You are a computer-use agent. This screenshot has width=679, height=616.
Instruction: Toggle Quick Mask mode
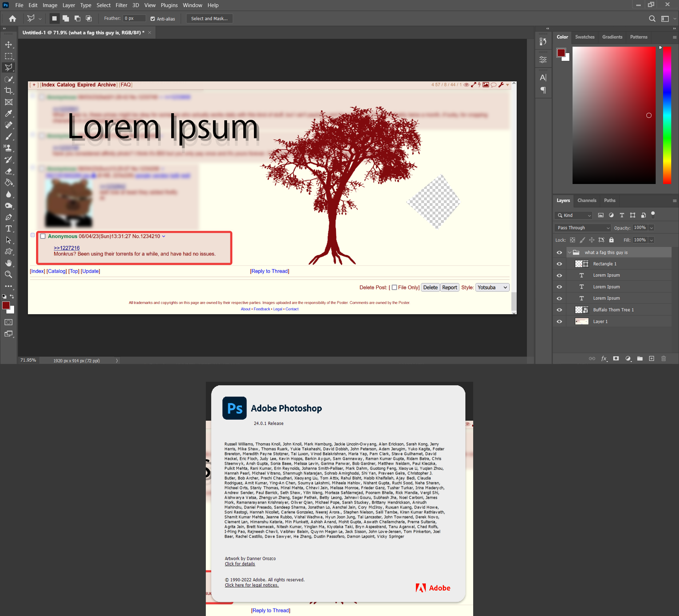point(8,322)
